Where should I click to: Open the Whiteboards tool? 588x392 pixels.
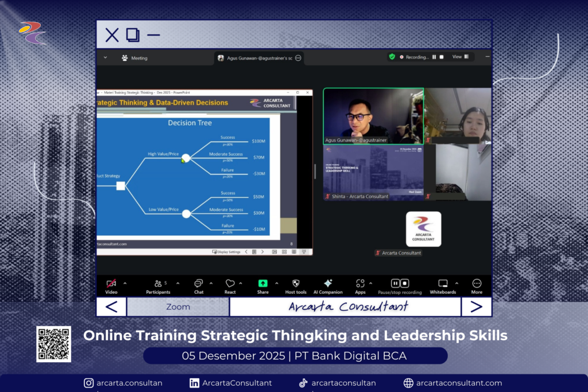pyautogui.click(x=443, y=284)
